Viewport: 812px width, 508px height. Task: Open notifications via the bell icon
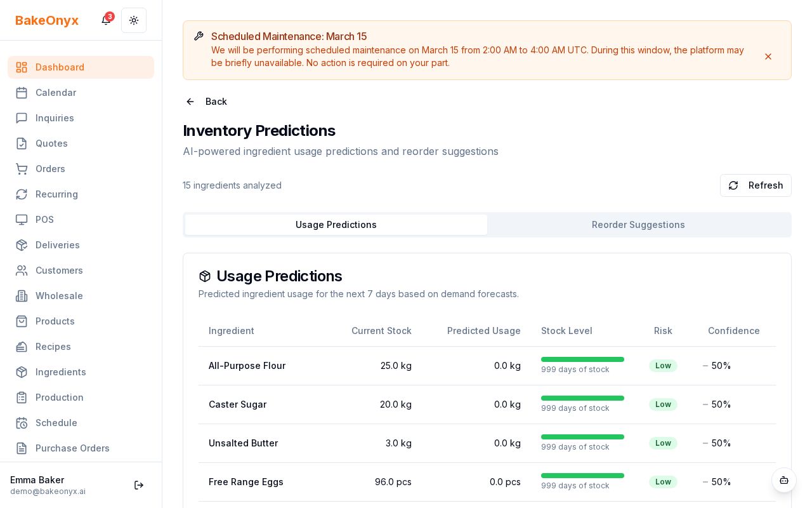point(105,20)
